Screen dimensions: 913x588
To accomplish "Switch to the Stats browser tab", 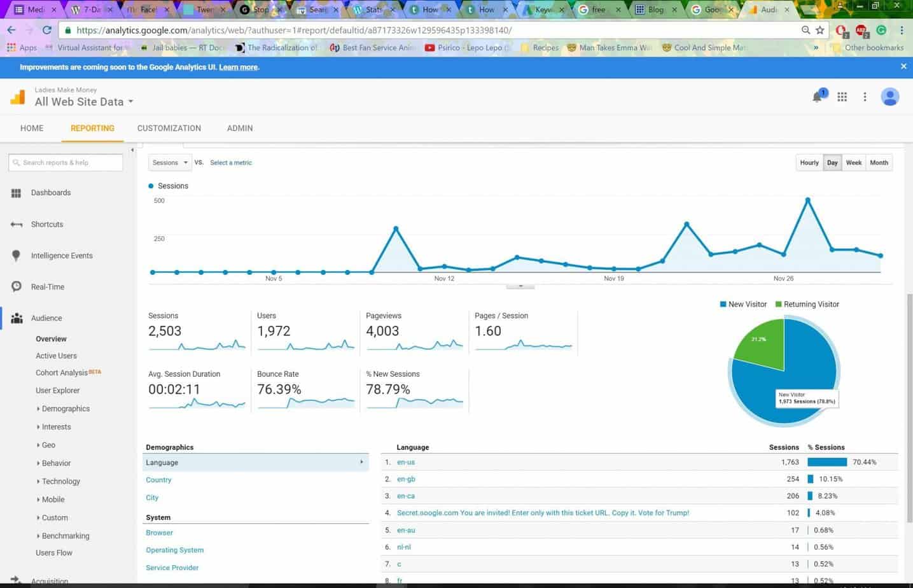I will coord(374,10).
